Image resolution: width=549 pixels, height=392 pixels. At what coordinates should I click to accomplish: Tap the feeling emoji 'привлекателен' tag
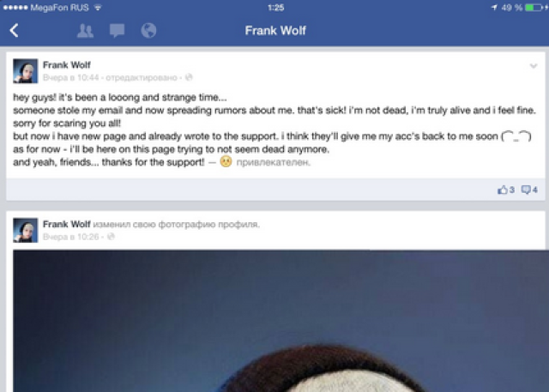(x=265, y=162)
